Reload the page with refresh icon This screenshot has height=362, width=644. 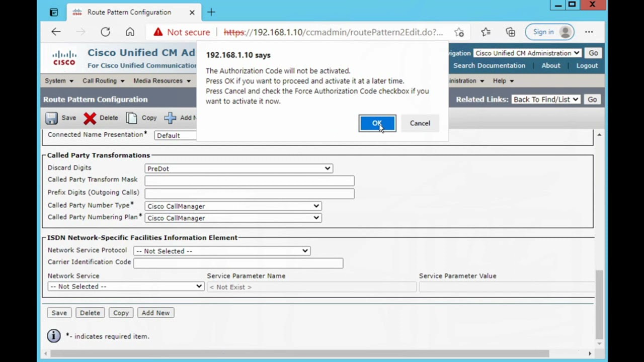105,32
